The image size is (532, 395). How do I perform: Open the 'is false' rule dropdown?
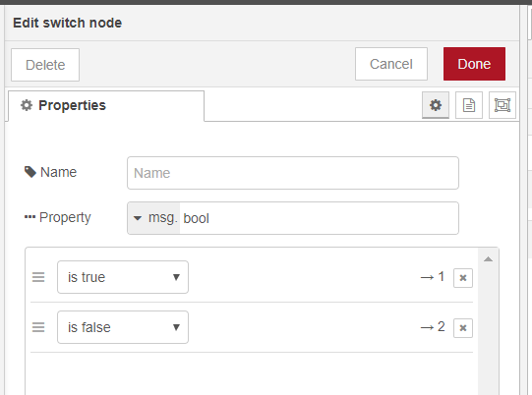[123, 327]
